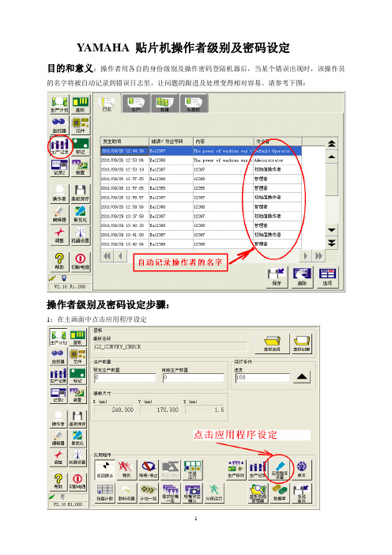
Task: Open 机器设置 icon in the upper screenshot
Action: pyautogui.click(x=81, y=235)
